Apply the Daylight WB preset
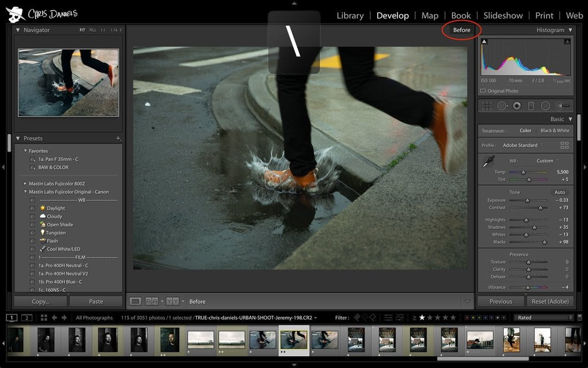 [x=56, y=208]
